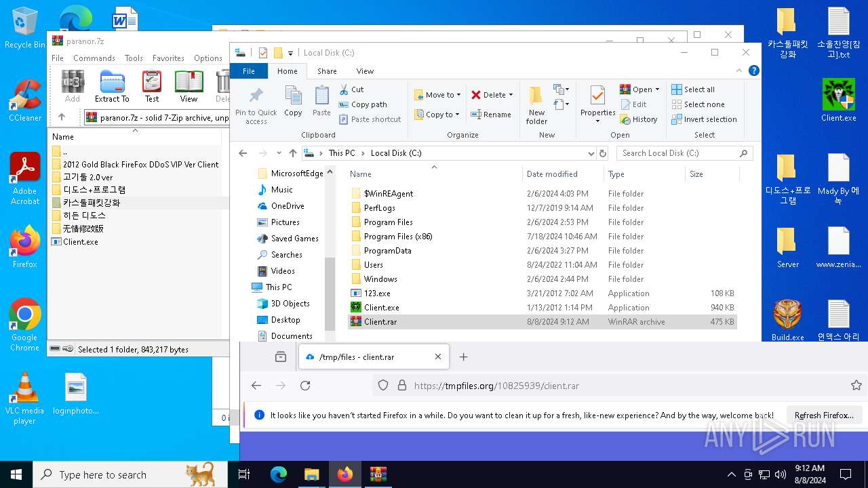This screenshot has height=488, width=868.
Task: Click Firefox new tab plus button
Action: pyautogui.click(x=464, y=357)
